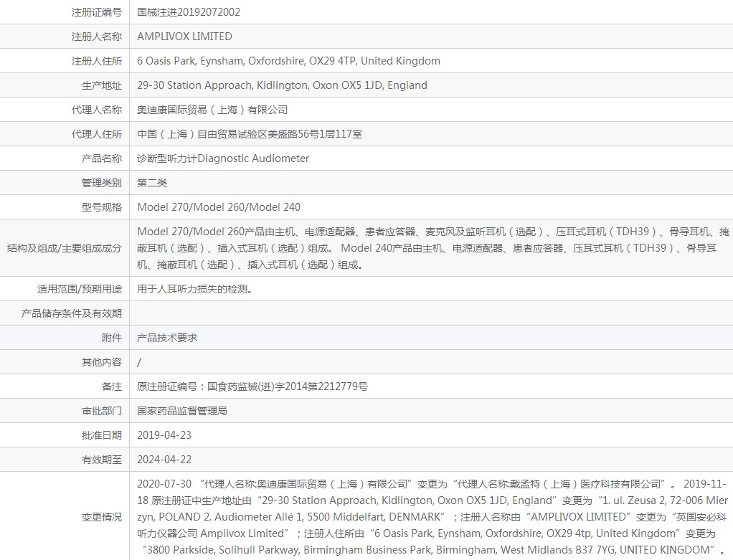
Task: Click the 附件 label
Action: click(112, 338)
